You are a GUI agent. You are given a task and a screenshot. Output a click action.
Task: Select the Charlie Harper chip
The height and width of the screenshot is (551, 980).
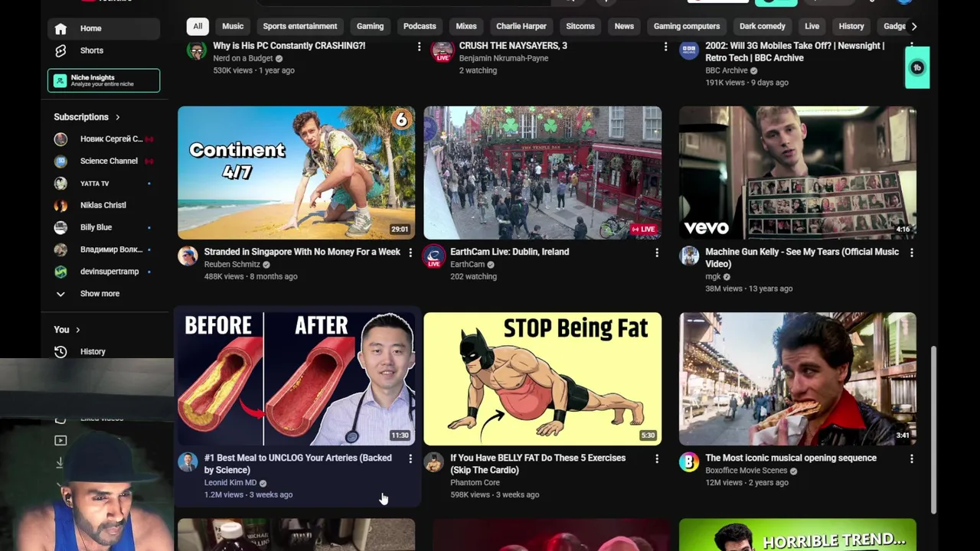[521, 26]
